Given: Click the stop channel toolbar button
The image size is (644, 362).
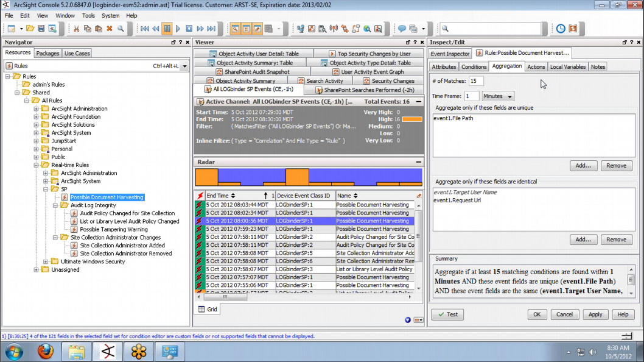Looking at the screenshot, I should pyautogui.click(x=189, y=29).
